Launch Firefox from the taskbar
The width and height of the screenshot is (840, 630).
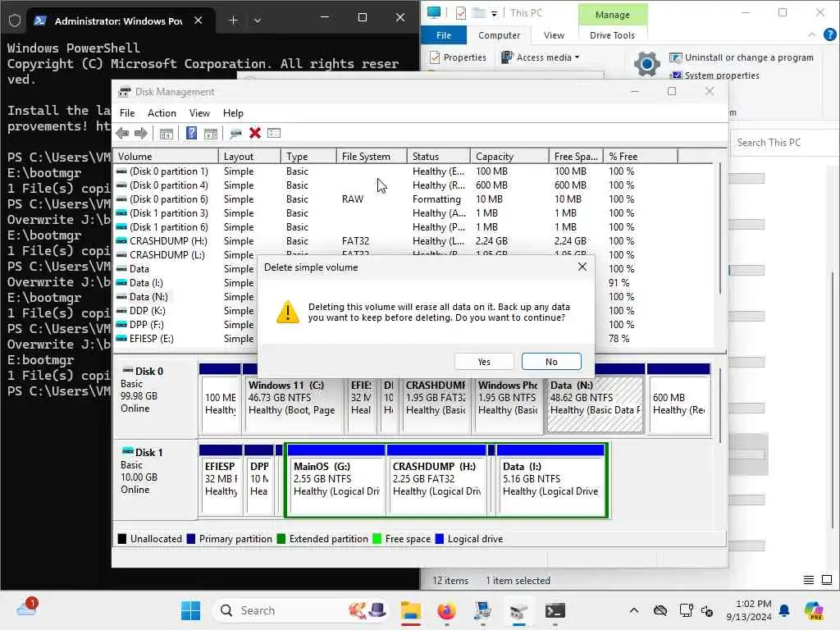point(446,610)
